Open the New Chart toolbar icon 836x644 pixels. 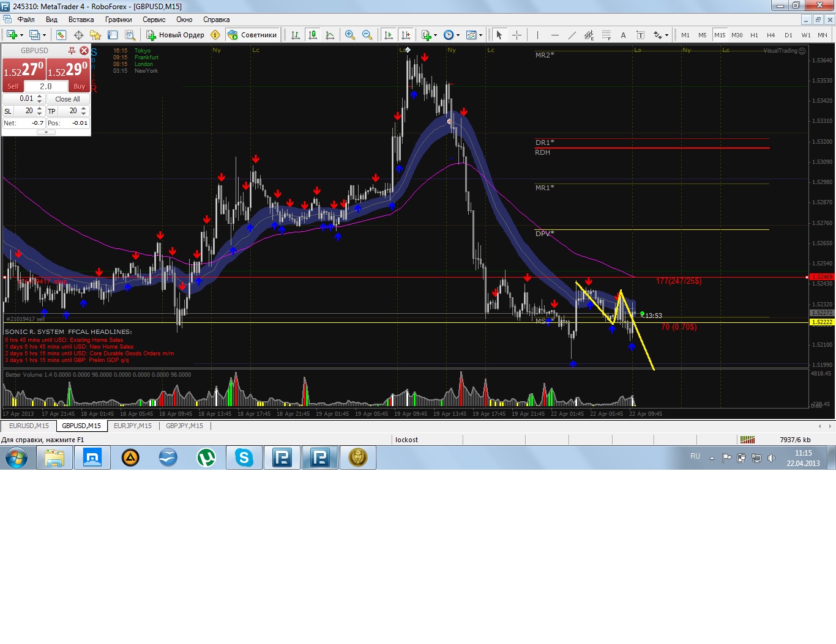pos(11,35)
